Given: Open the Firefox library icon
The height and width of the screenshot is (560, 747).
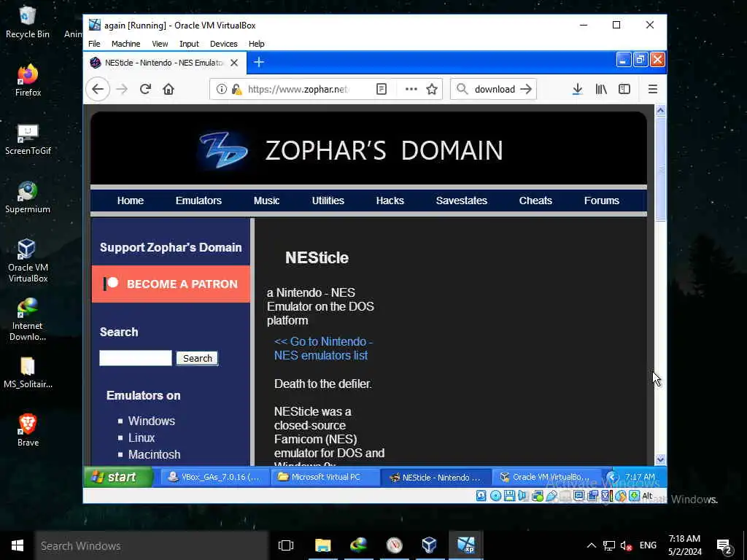Looking at the screenshot, I should pos(601,89).
